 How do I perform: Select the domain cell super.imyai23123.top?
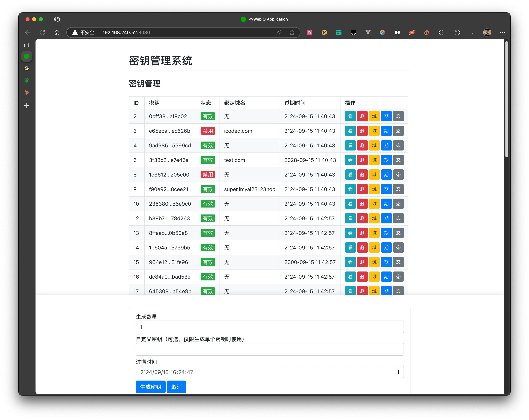tap(250, 189)
